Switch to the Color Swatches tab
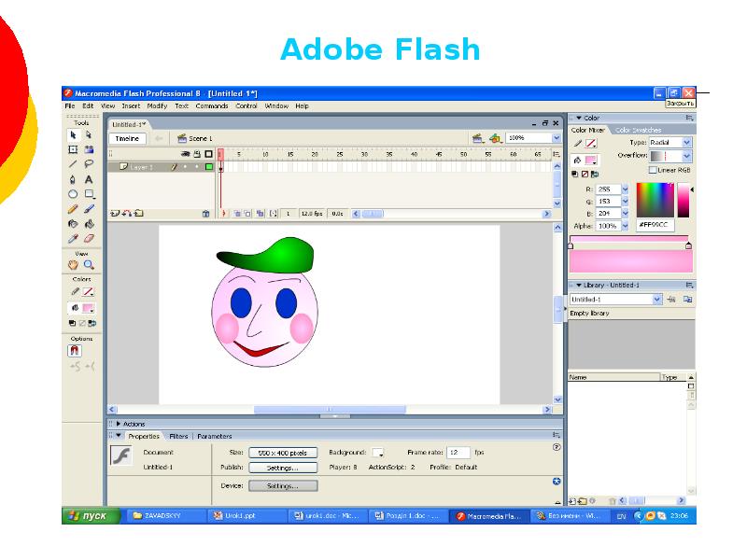This screenshot has width=747, height=560. (638, 130)
